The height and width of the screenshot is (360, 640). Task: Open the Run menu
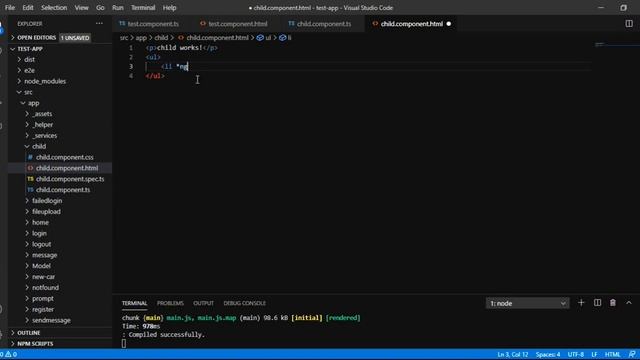118,8
